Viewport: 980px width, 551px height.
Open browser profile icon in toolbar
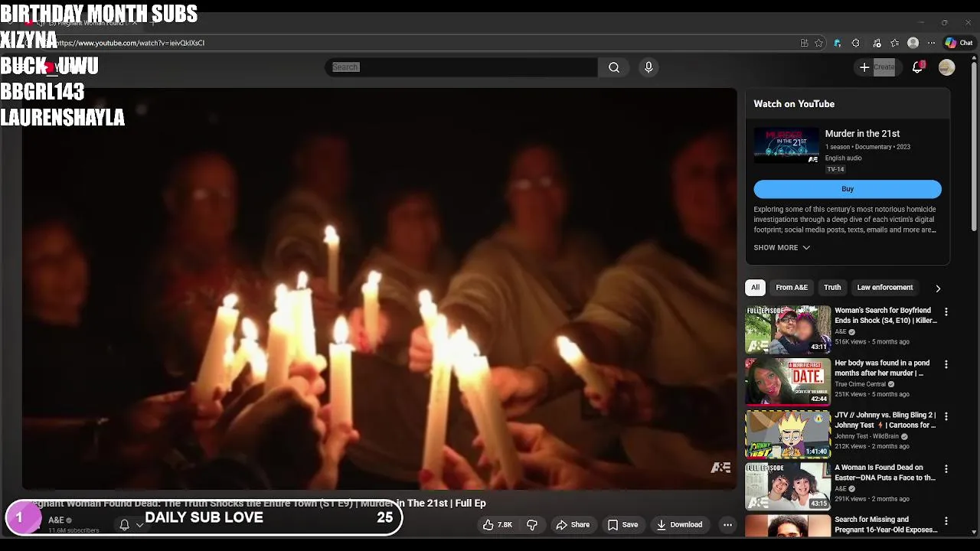(x=913, y=43)
